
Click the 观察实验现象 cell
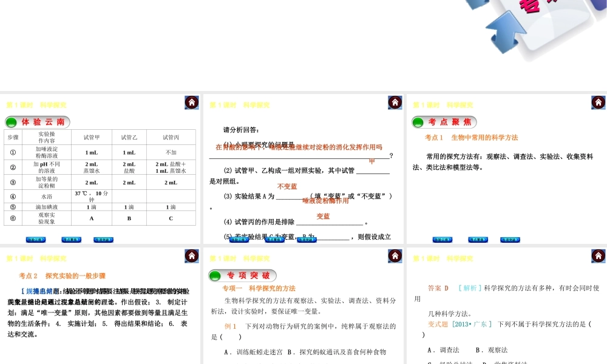tap(47, 218)
